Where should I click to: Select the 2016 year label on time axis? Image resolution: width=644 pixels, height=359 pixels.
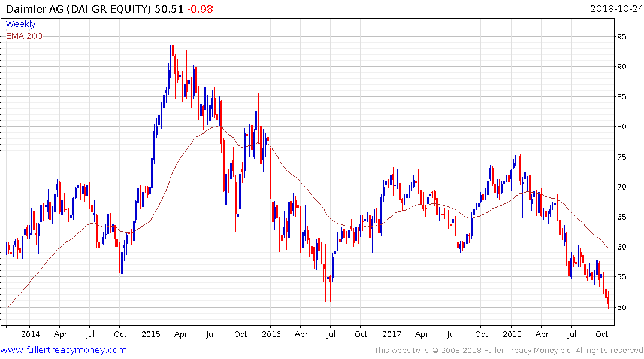(x=271, y=334)
